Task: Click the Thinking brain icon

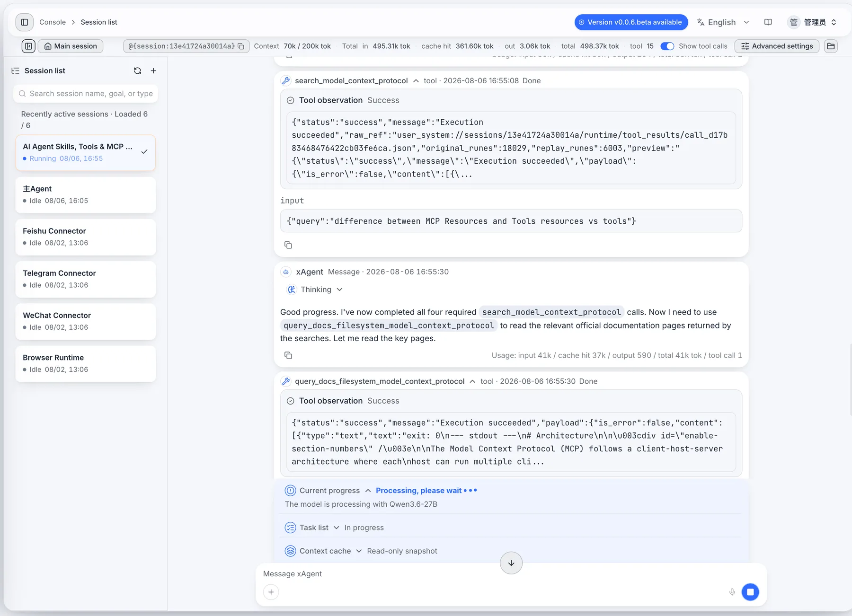Action: [292, 290]
